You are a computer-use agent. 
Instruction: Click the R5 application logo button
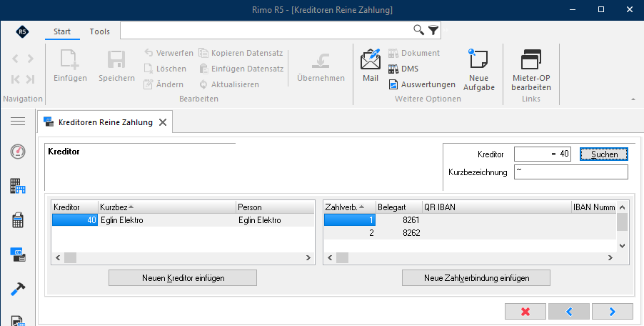pos(22,31)
